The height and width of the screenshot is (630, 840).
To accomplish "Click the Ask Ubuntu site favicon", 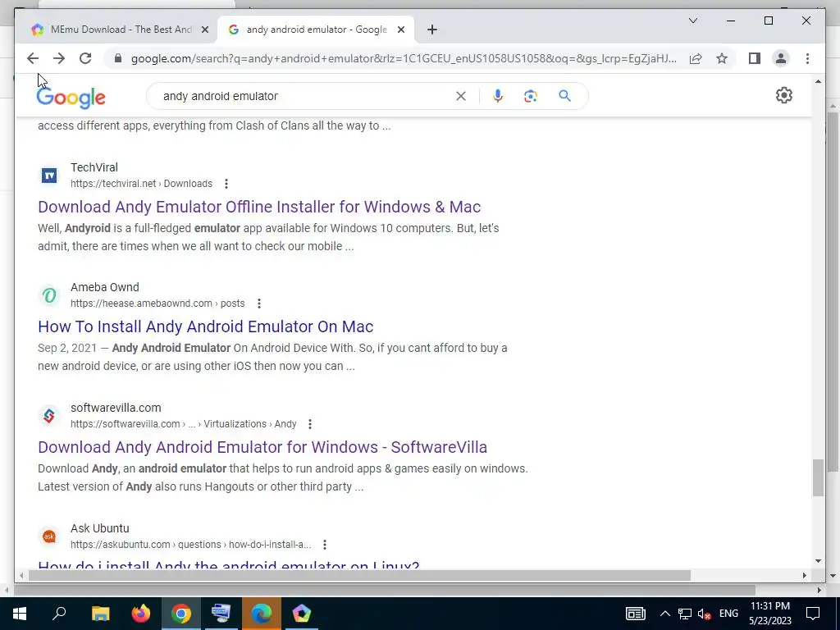I will [x=49, y=536].
